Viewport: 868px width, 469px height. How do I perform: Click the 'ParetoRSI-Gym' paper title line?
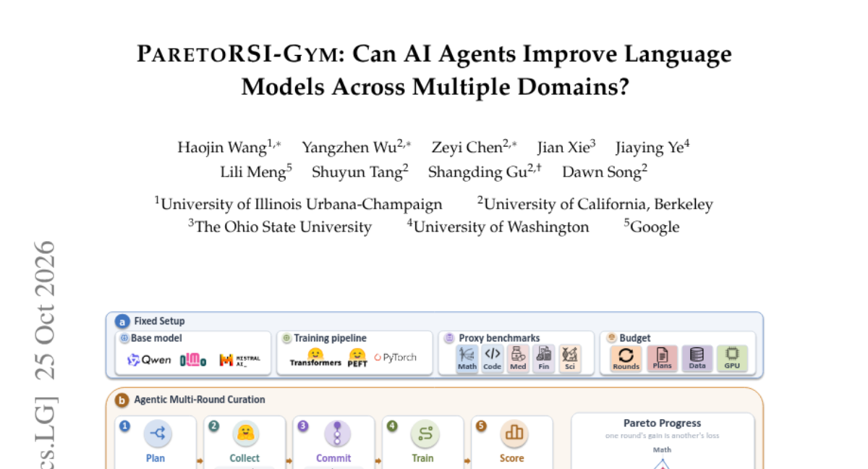pyautogui.click(x=434, y=54)
